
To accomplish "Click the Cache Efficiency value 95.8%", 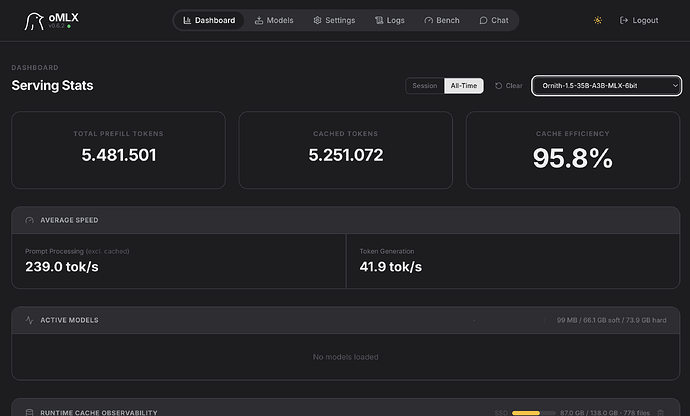I will (x=573, y=158).
